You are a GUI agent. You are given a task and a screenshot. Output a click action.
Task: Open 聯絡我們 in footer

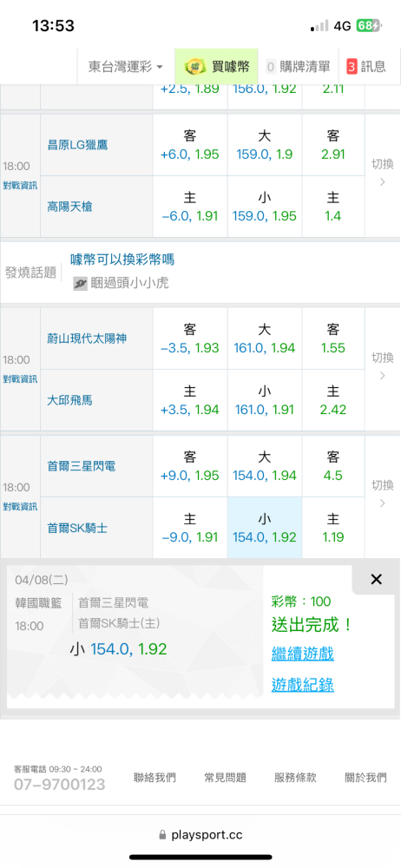click(x=155, y=777)
